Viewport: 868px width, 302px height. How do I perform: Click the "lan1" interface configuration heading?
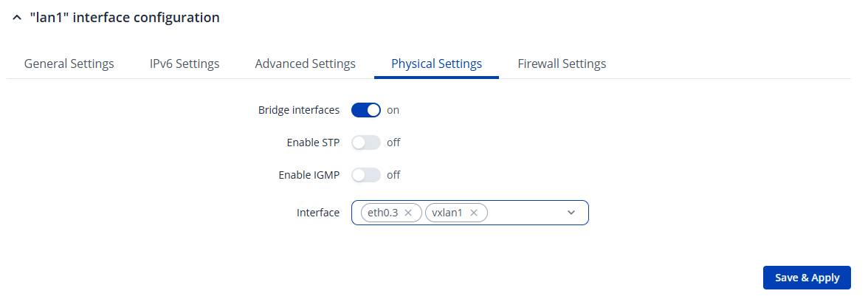pos(125,18)
